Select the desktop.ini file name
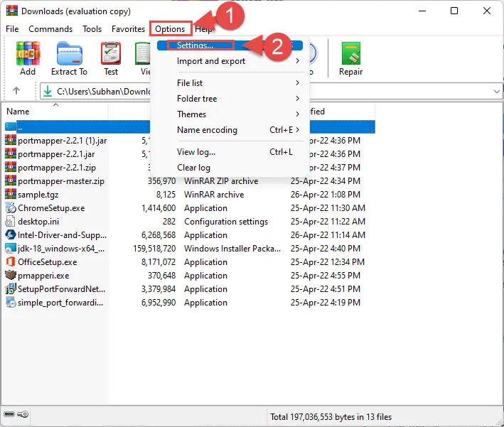The width and height of the screenshot is (504, 427). pos(38,222)
